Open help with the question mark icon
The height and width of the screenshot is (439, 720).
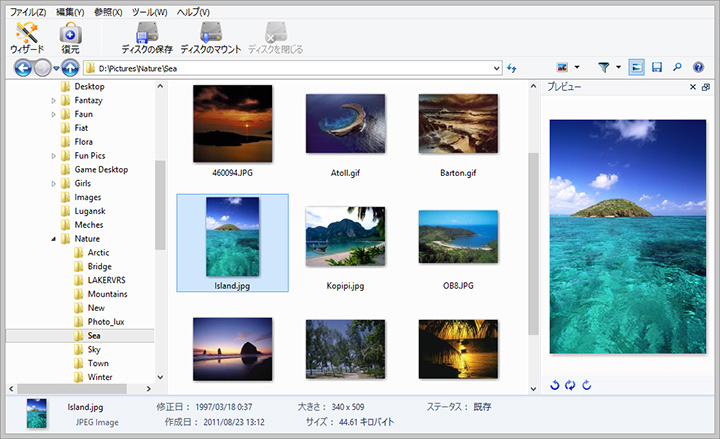(x=698, y=68)
